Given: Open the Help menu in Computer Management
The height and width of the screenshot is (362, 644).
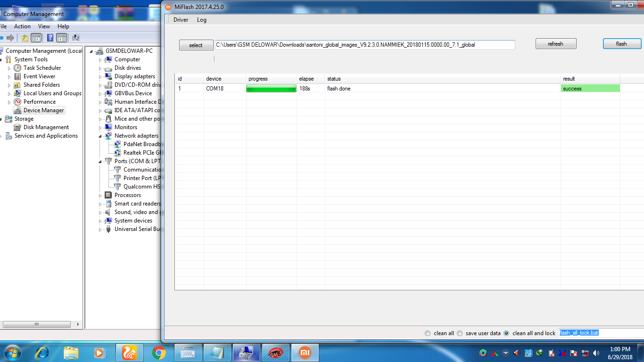Looking at the screenshot, I should 63,26.
